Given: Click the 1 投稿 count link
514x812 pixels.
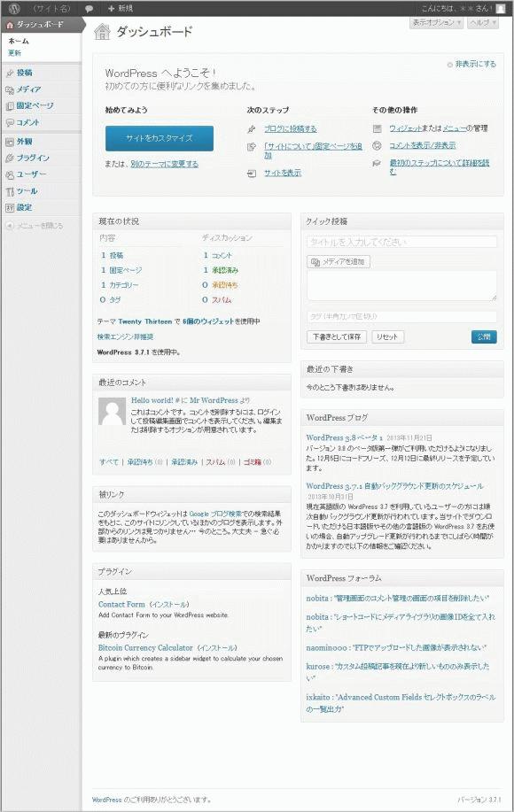Looking at the screenshot, I should 112,255.
